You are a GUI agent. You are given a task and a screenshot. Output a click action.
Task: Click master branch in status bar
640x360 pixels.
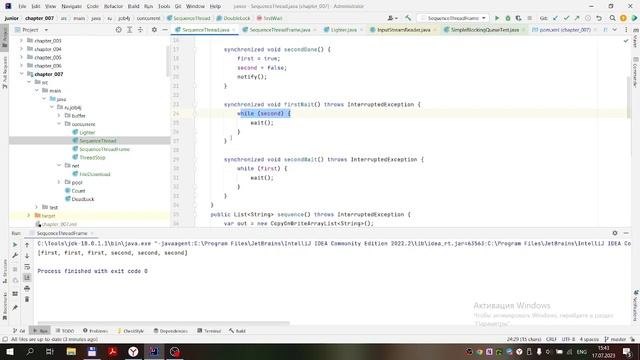pyautogui.click(x=615, y=339)
